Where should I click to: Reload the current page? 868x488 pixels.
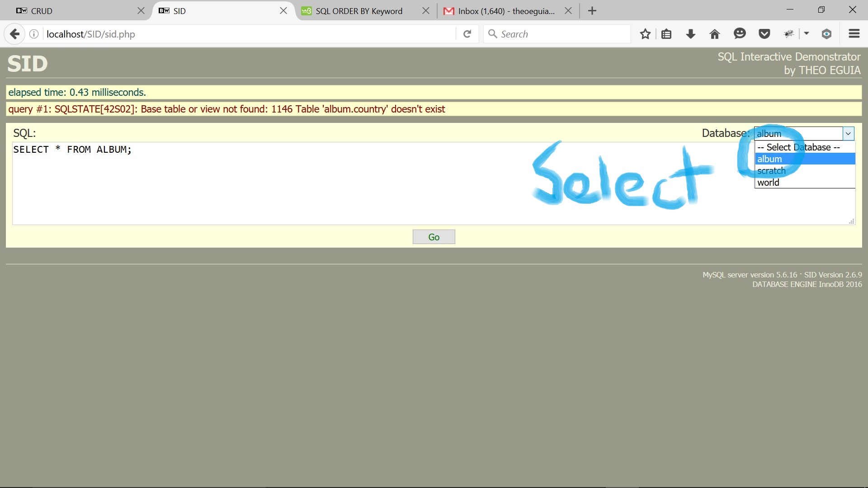click(467, 34)
